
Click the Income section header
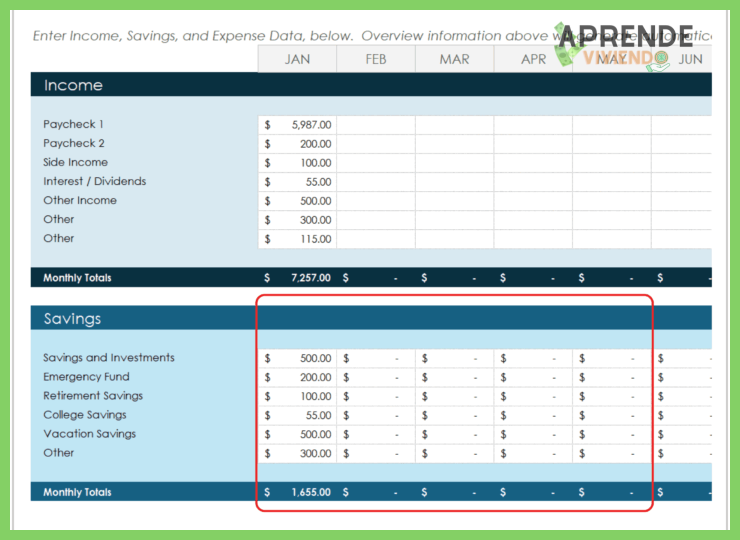click(371, 85)
